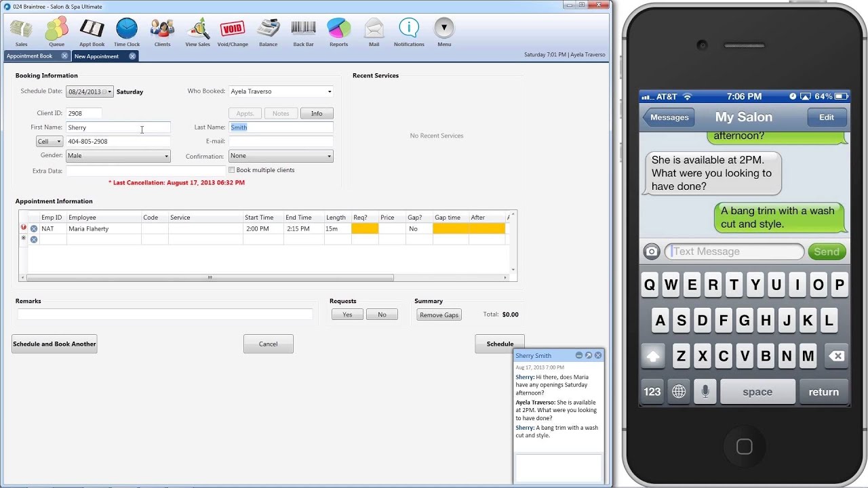Open the Schedule Date dropdown
The height and width of the screenshot is (488, 868).
click(x=110, y=91)
